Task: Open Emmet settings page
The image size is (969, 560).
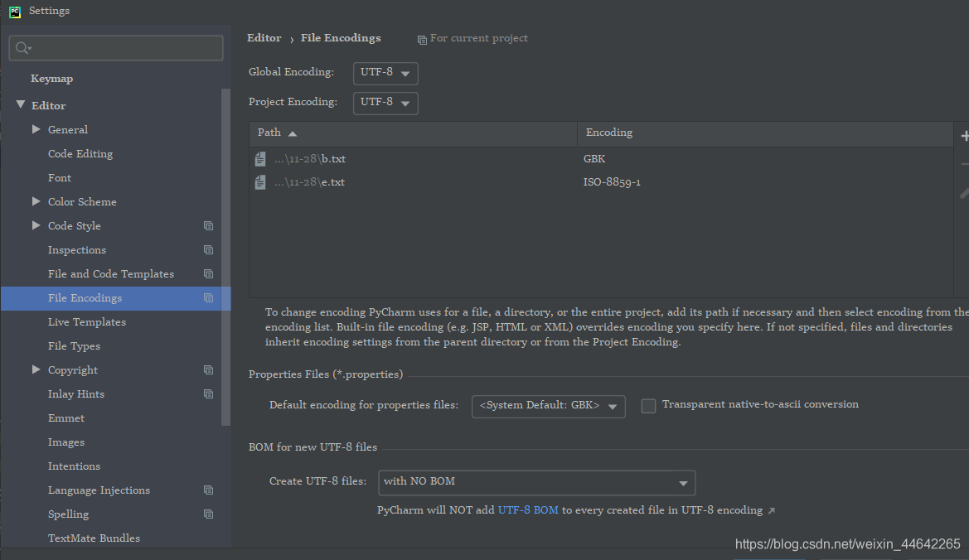Action: click(66, 418)
